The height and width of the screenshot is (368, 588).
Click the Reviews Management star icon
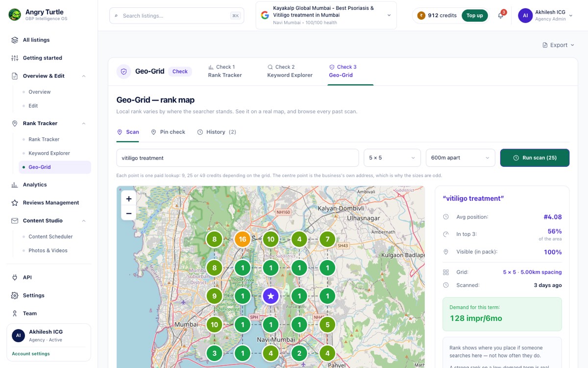point(15,203)
